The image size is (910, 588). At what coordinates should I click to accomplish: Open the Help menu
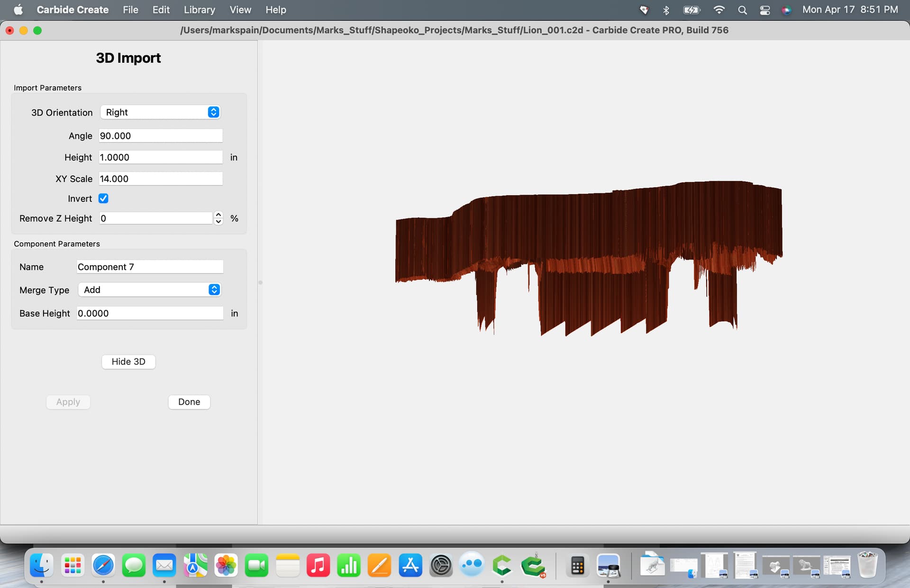pos(276,9)
